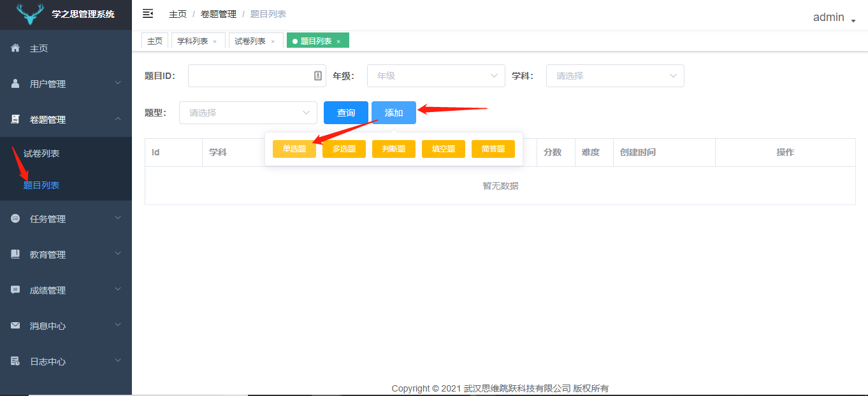Close the 试卷列表 tab

coord(273,41)
